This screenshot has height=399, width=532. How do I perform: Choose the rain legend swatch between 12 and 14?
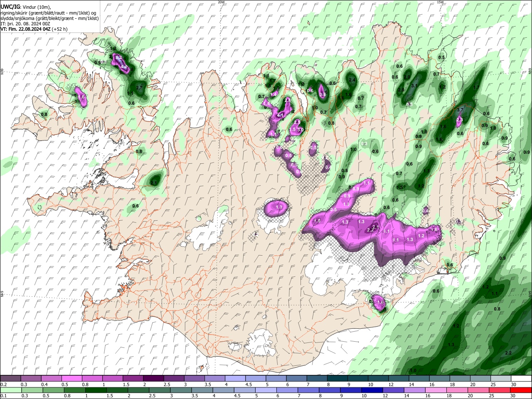coord(394,390)
